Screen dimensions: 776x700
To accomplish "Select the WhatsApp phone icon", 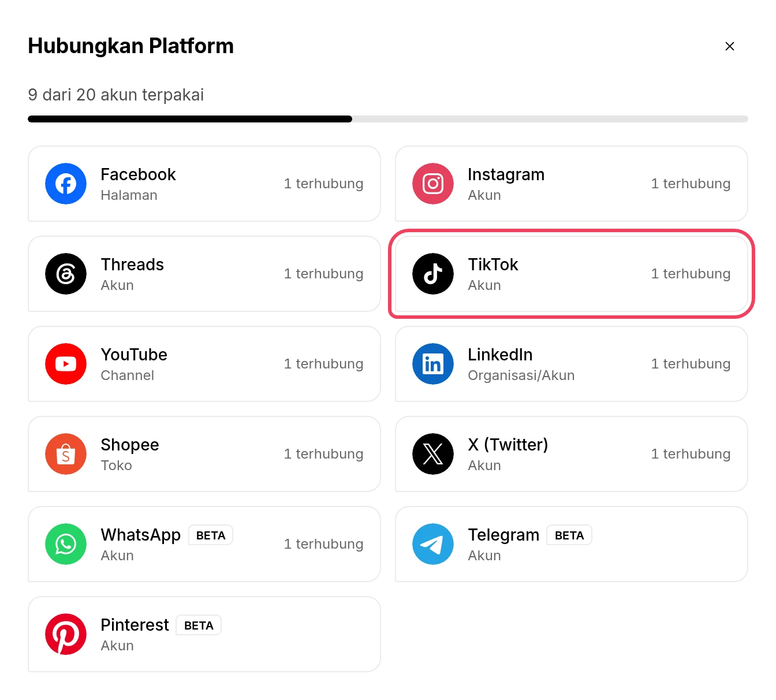I will click(x=66, y=544).
